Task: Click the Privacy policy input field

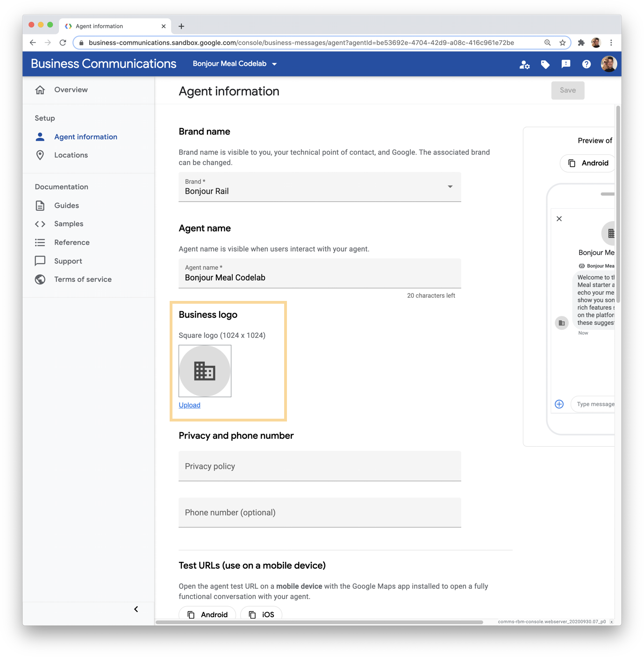Action: coord(320,466)
